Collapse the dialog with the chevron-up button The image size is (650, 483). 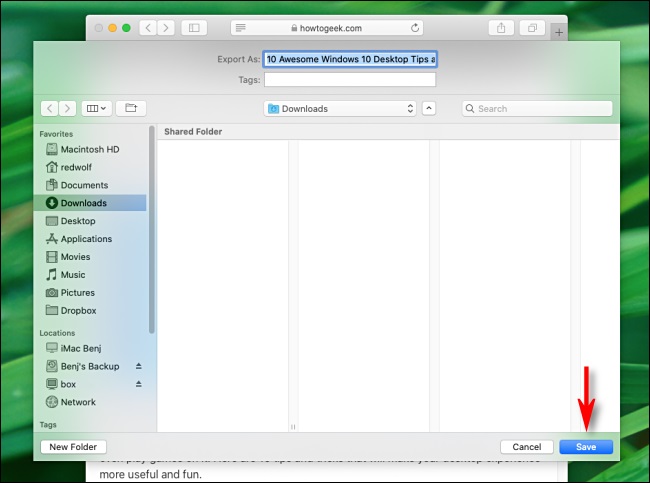point(429,109)
